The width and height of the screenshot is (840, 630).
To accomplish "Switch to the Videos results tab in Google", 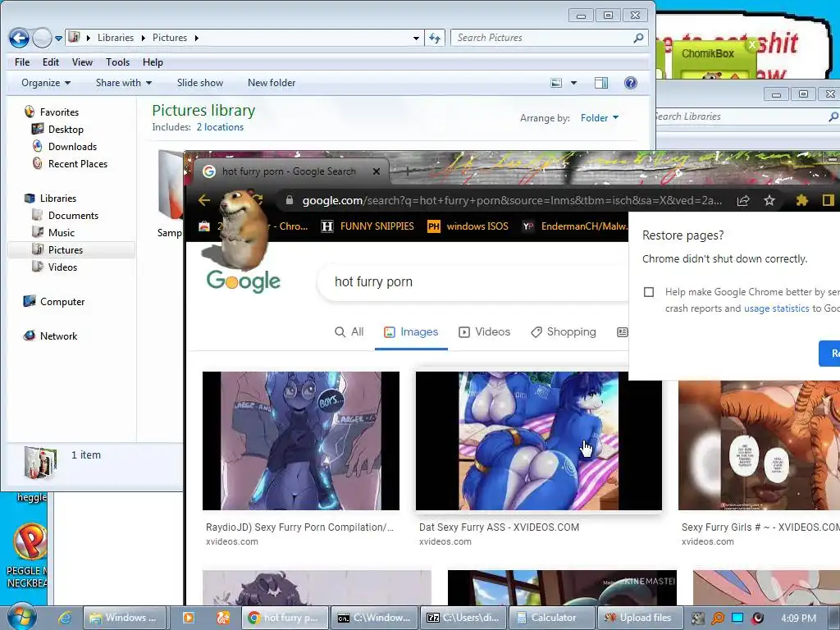I will [x=484, y=332].
